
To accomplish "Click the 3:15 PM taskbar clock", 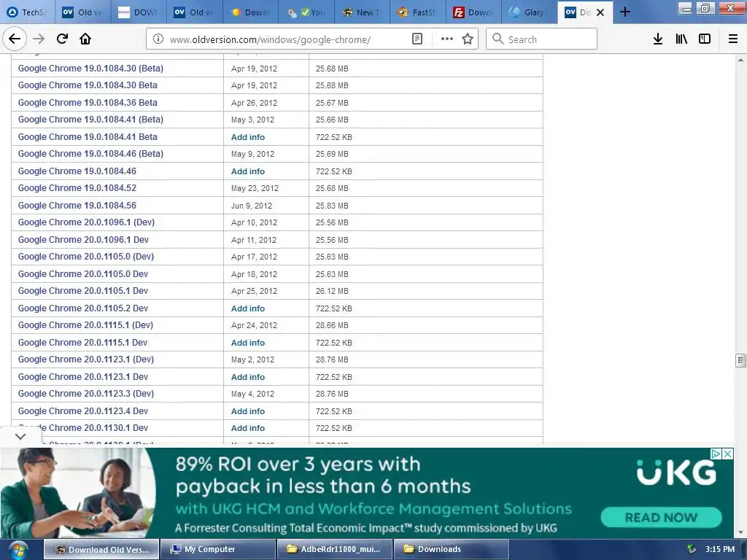I will [x=720, y=549].
